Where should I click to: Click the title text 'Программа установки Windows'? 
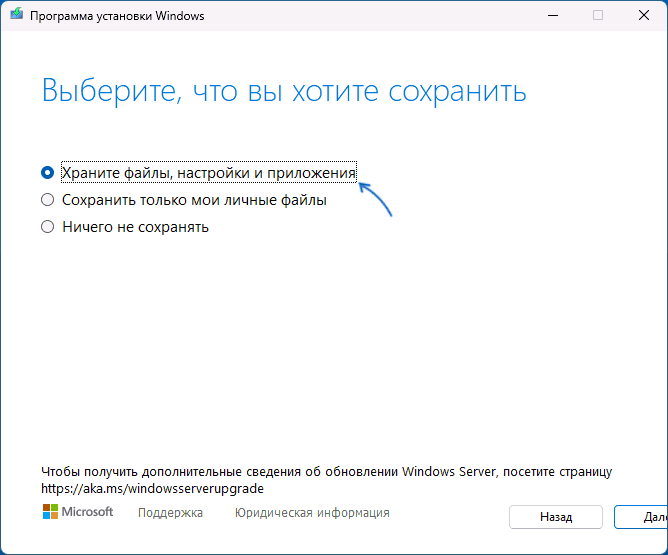coord(117,16)
